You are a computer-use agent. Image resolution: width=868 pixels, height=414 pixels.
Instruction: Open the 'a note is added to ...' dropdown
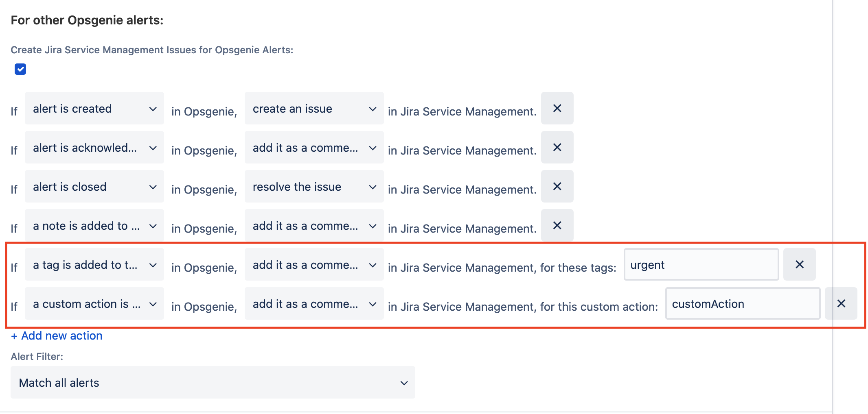pos(94,225)
